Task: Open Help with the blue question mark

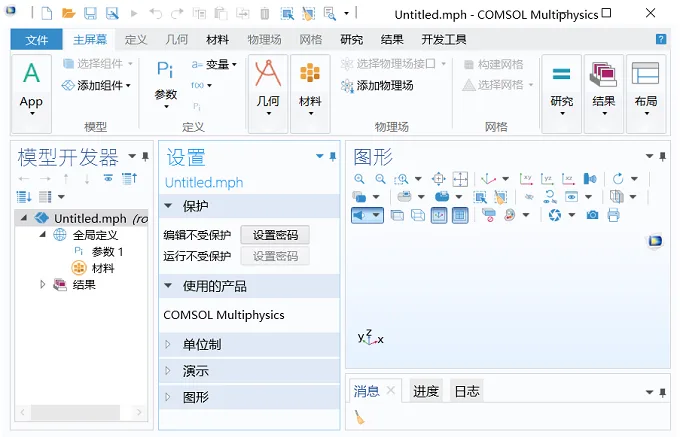Action: tap(660, 39)
